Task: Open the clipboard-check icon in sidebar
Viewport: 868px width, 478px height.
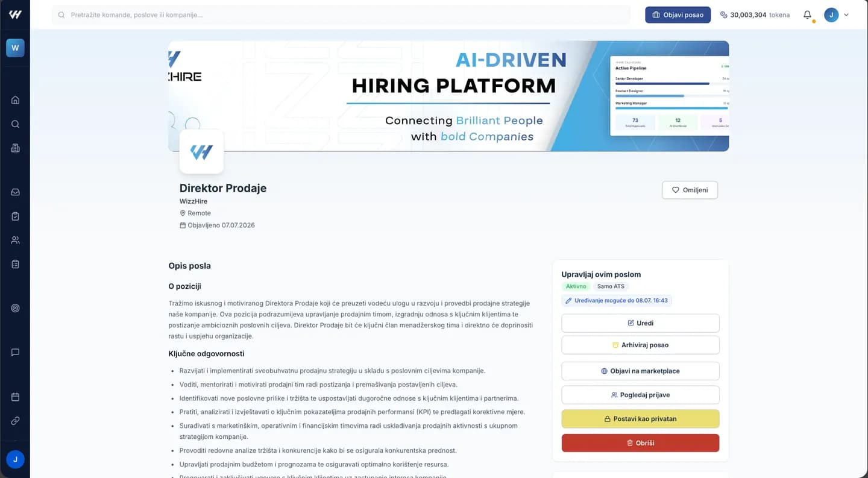Action: pos(15,216)
